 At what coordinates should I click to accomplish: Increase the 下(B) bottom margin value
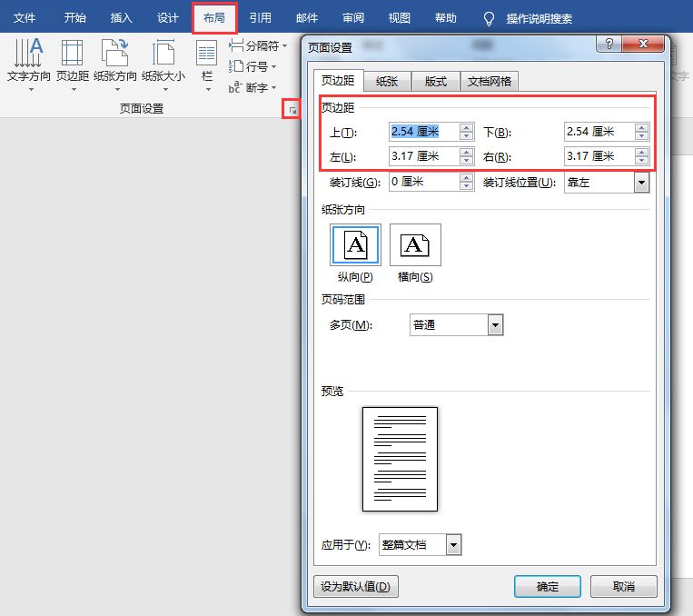642,128
